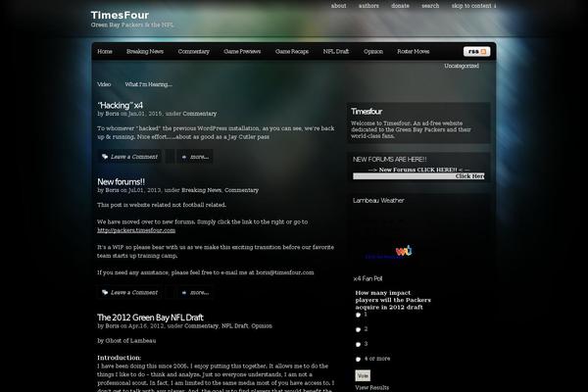Click NFL Draft in 2012 draft post byline
Screen dimensions: 588x392
click(x=235, y=326)
